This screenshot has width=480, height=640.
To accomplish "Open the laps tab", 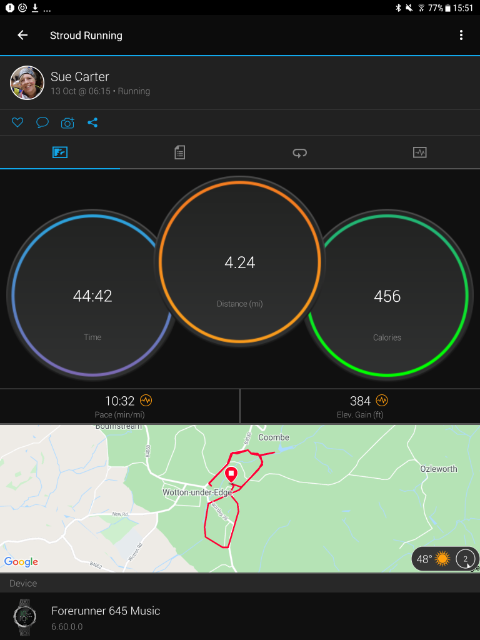I will tap(300, 153).
